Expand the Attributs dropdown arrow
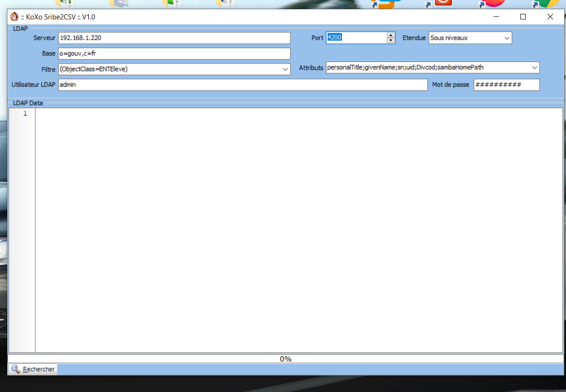The image size is (566, 392). pyautogui.click(x=535, y=67)
